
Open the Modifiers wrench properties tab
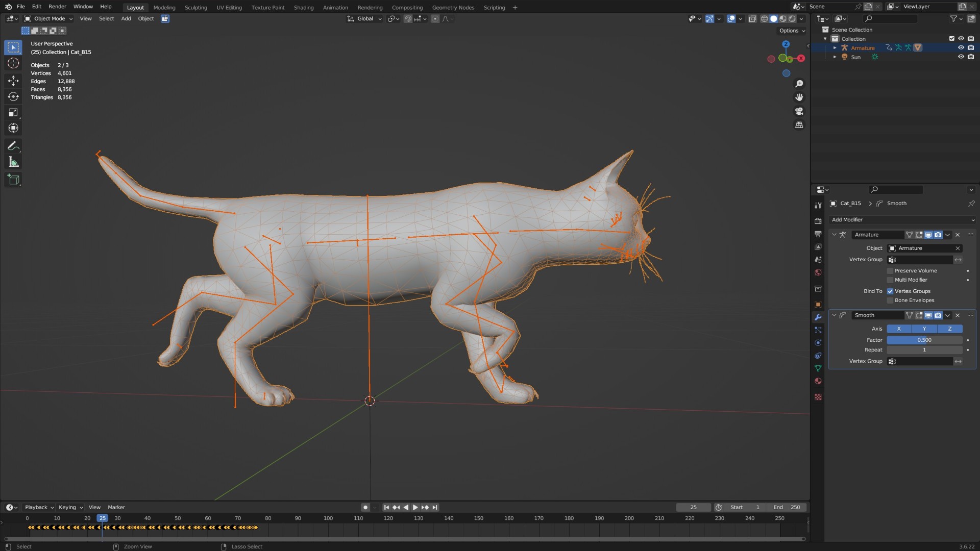(818, 317)
